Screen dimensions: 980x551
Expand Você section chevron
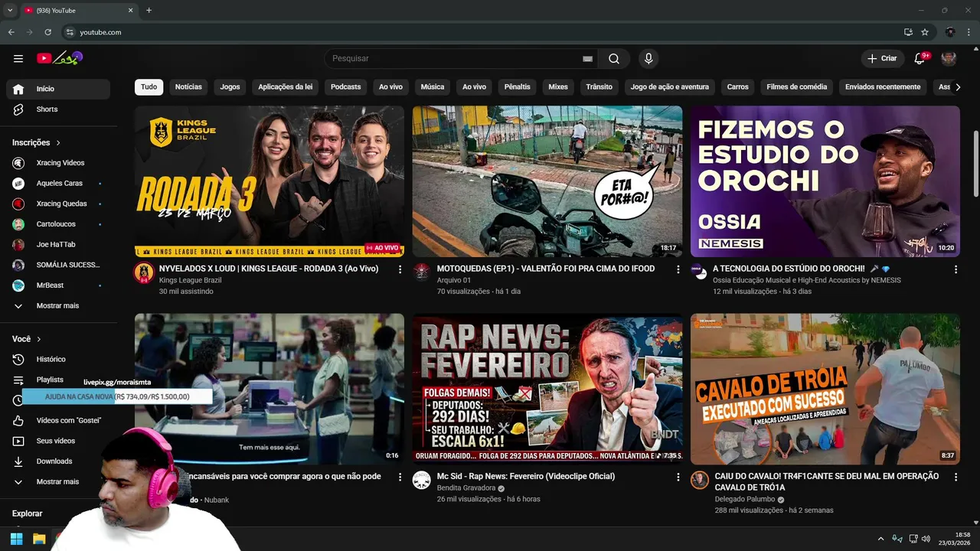pyautogui.click(x=39, y=339)
